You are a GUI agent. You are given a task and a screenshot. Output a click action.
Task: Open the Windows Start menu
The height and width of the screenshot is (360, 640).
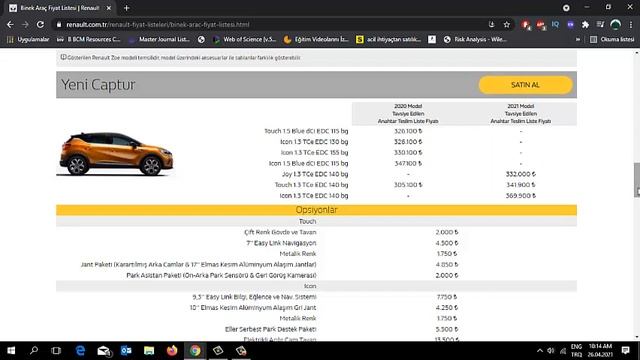tap(11, 351)
